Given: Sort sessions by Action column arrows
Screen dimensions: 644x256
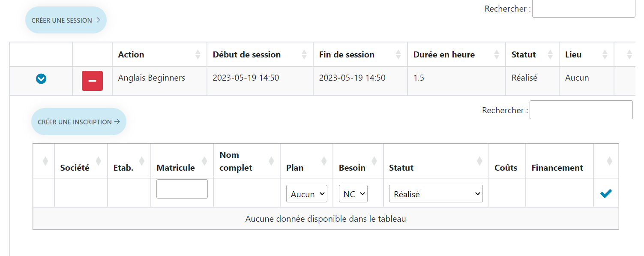Looking at the screenshot, I should tap(198, 54).
